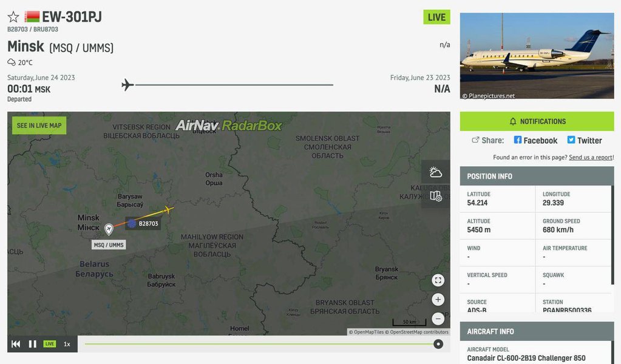The width and height of the screenshot is (621, 364).
Task: Click the playback timeline slider handle
Action: (438, 344)
